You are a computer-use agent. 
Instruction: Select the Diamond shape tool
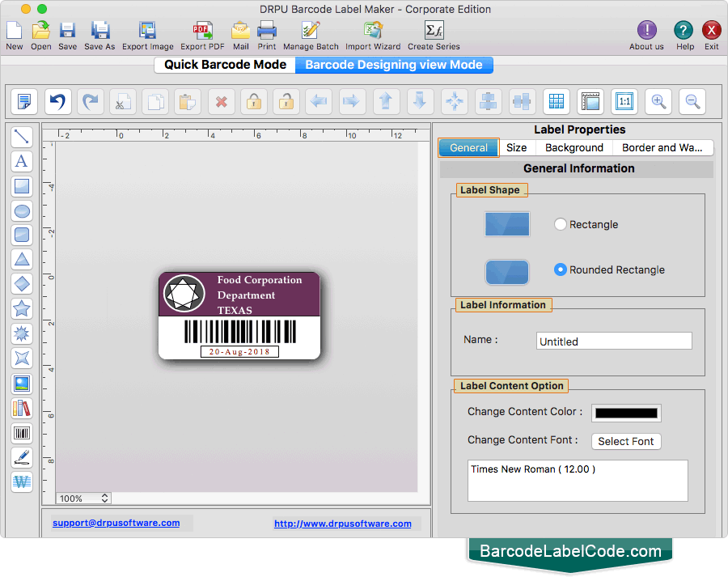(22, 284)
